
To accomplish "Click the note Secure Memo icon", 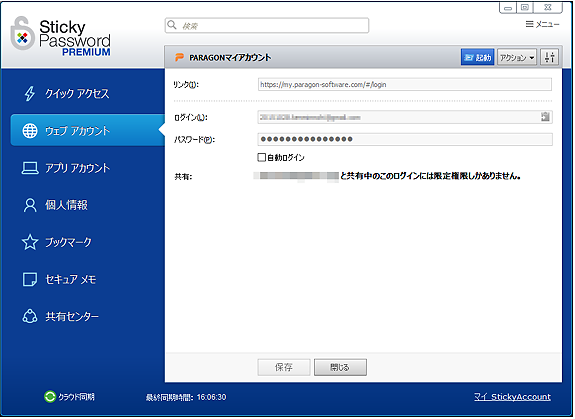I will click(x=30, y=279).
